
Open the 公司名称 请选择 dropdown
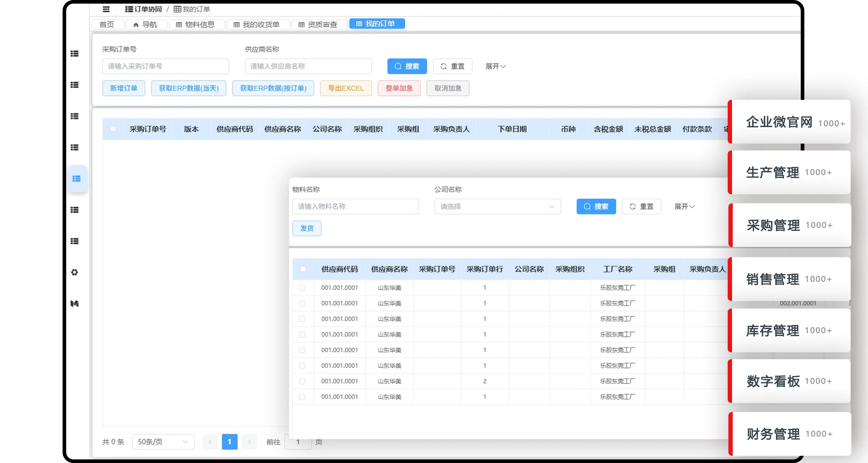coord(497,207)
